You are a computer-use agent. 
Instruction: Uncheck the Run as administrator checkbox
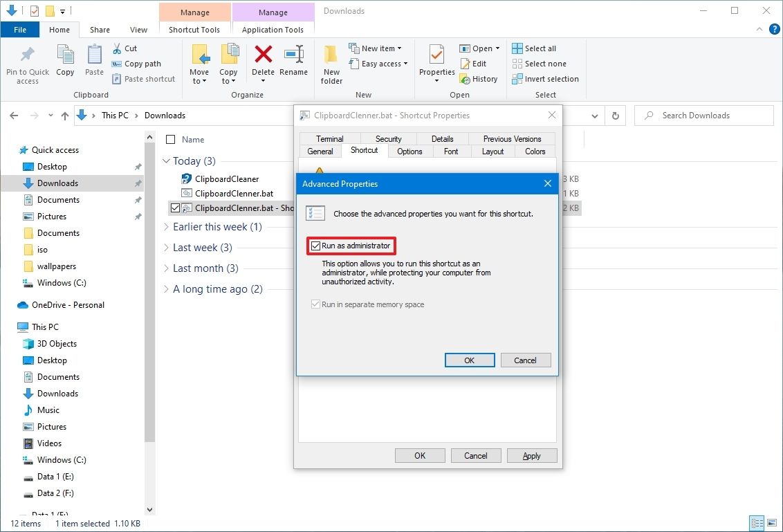(316, 246)
